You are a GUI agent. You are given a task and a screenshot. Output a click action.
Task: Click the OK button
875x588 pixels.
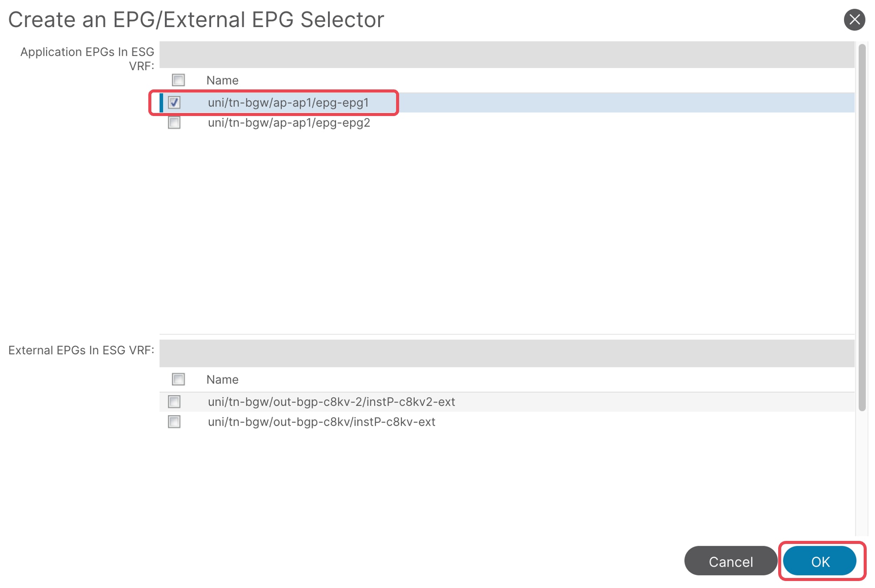[820, 561]
